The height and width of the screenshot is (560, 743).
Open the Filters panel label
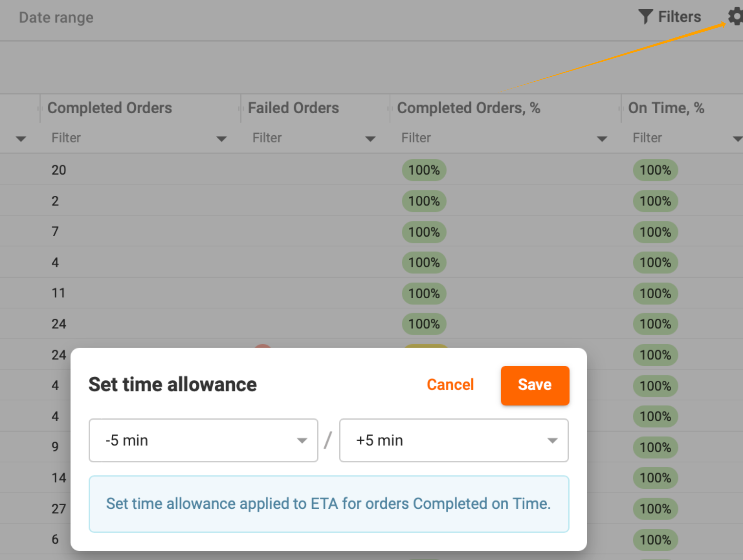click(x=679, y=17)
